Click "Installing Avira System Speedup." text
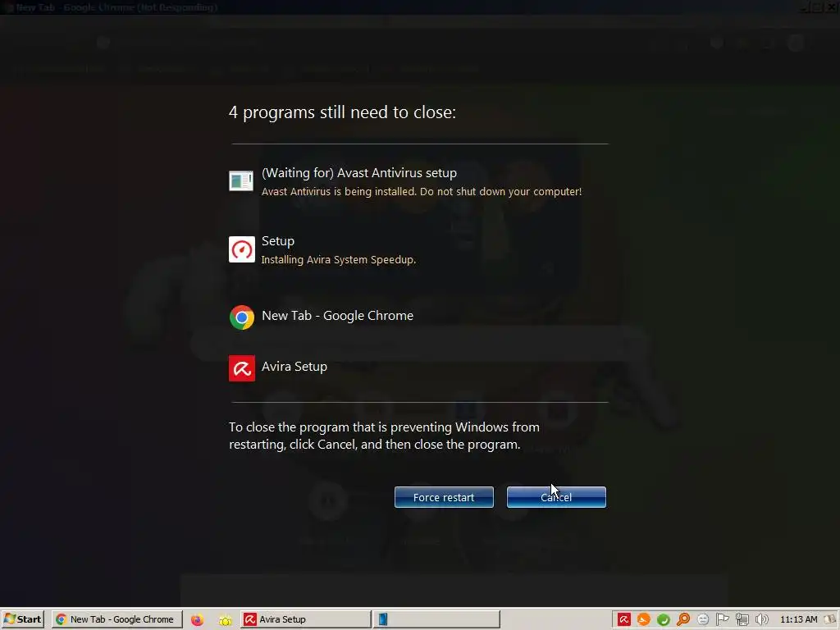Image resolution: width=840 pixels, height=630 pixels. click(339, 260)
